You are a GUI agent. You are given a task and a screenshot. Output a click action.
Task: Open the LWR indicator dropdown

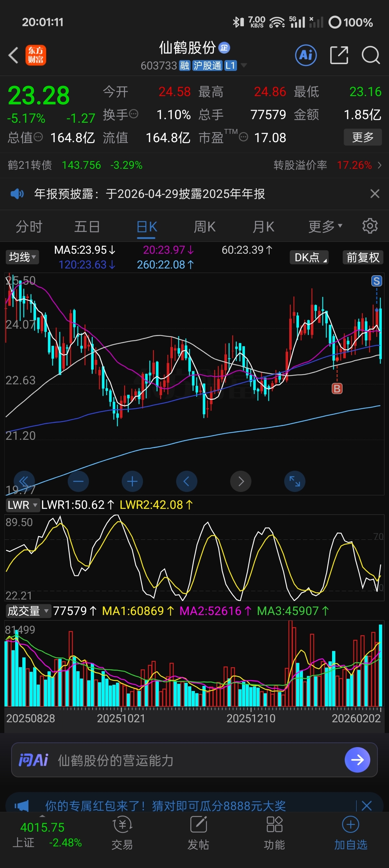click(x=23, y=505)
